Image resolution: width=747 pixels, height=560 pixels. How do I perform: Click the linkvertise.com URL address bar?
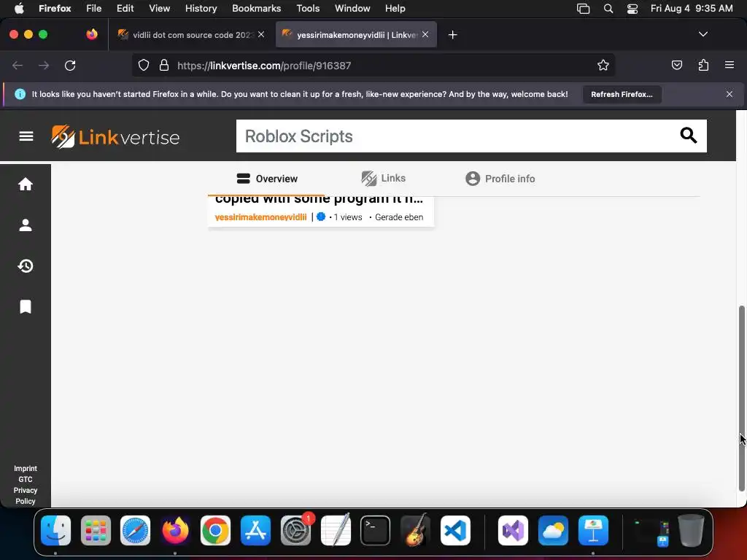tap(373, 65)
